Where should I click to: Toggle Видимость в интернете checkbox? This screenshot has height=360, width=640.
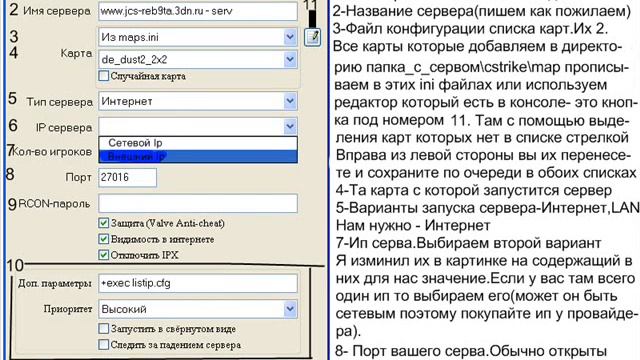click(x=104, y=239)
